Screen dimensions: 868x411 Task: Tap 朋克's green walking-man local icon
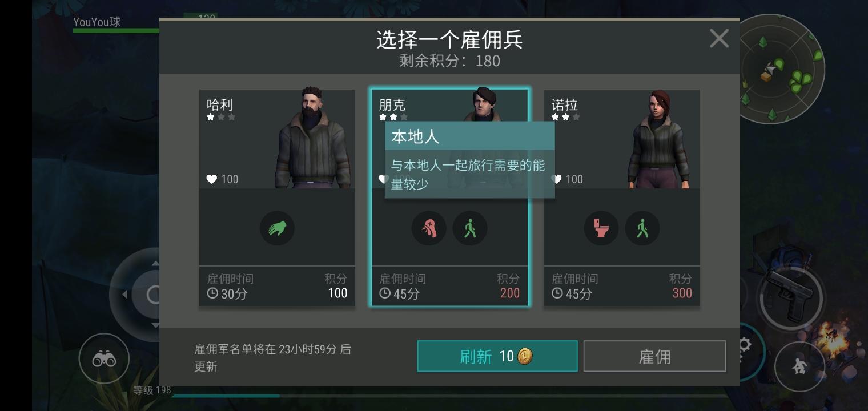[470, 228]
